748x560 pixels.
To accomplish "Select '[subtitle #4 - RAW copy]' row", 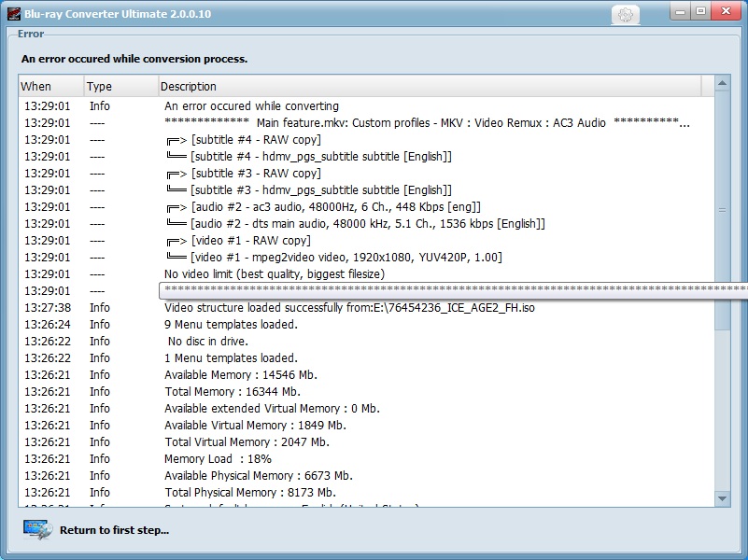I will (366, 140).
